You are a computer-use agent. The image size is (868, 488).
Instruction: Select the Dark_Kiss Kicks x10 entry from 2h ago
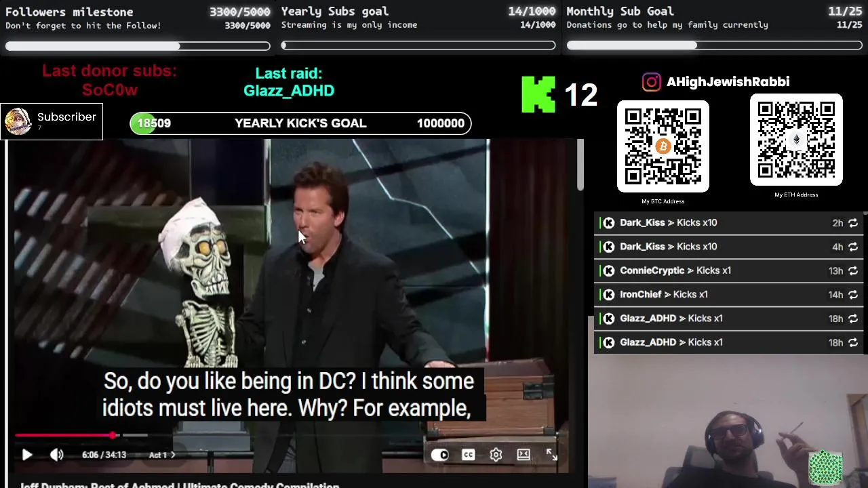730,223
